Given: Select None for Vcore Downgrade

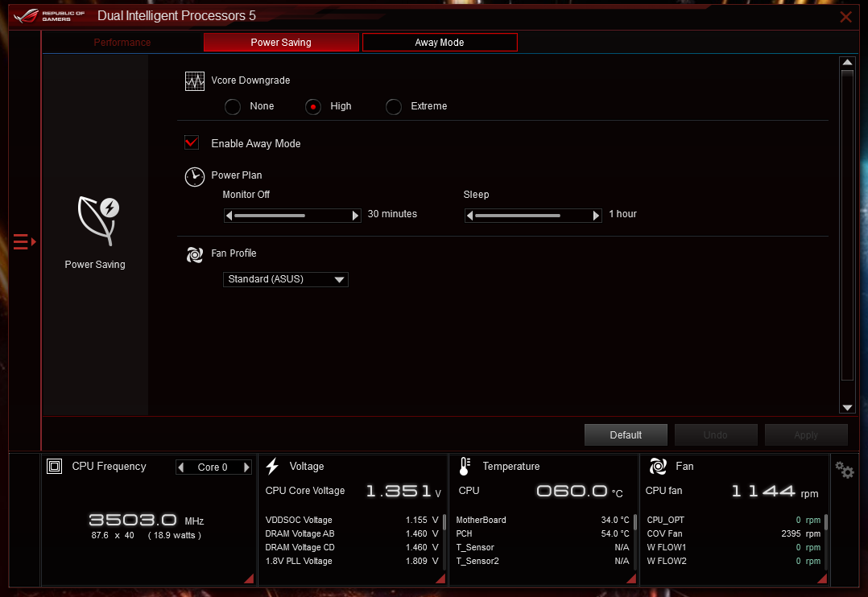Looking at the screenshot, I should click(233, 106).
